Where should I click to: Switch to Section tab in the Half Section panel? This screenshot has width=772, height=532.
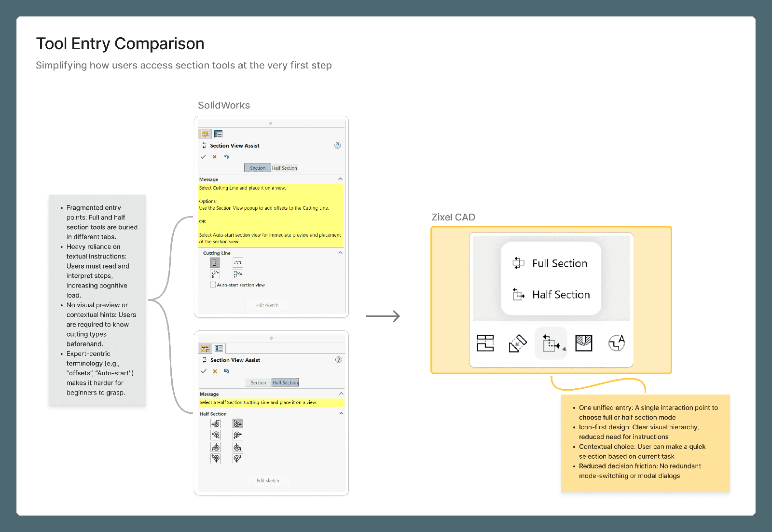pos(258,382)
